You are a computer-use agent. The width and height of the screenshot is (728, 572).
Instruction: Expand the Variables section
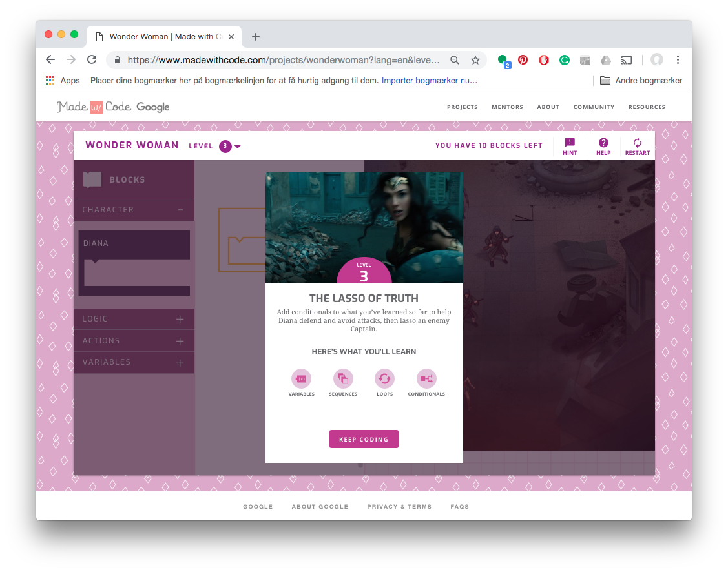[x=180, y=363]
